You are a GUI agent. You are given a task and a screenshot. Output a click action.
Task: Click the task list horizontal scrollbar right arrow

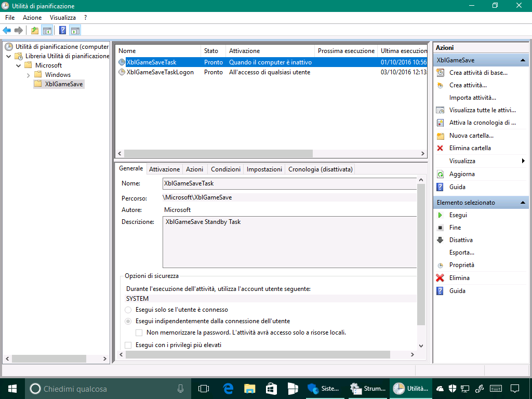(423, 154)
